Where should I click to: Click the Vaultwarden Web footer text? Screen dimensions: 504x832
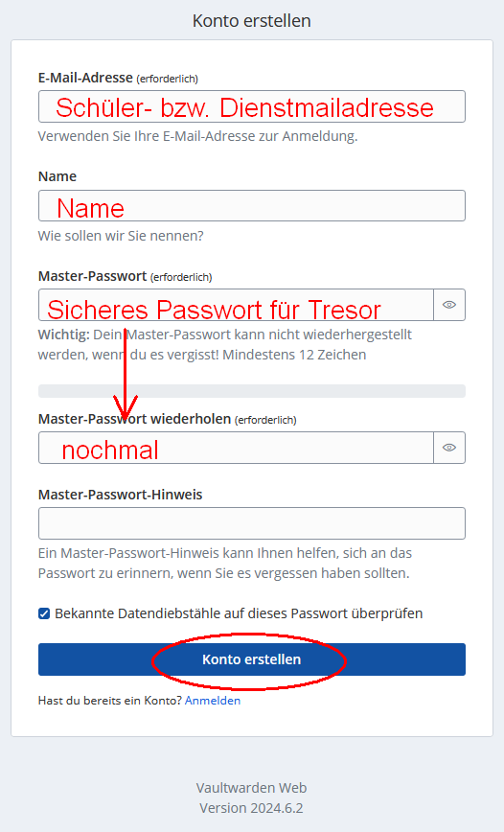click(x=251, y=788)
